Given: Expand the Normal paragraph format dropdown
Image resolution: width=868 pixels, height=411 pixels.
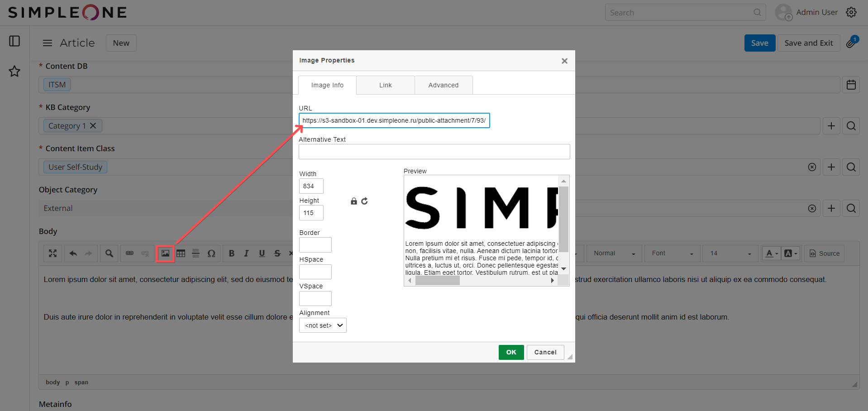Looking at the screenshot, I should (x=614, y=253).
